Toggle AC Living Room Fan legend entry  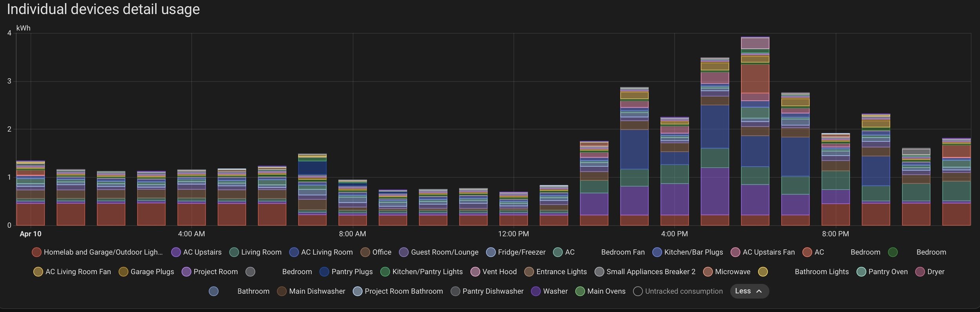tap(72, 272)
